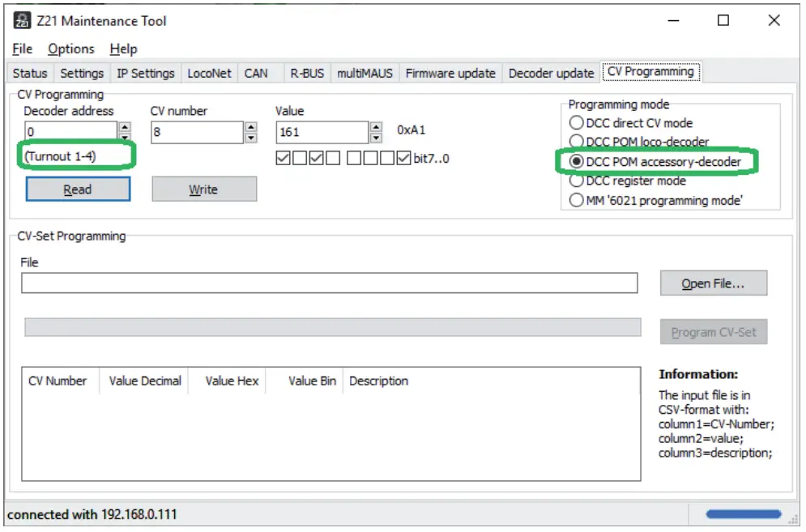
Task: Open the Options menu
Action: click(70, 49)
